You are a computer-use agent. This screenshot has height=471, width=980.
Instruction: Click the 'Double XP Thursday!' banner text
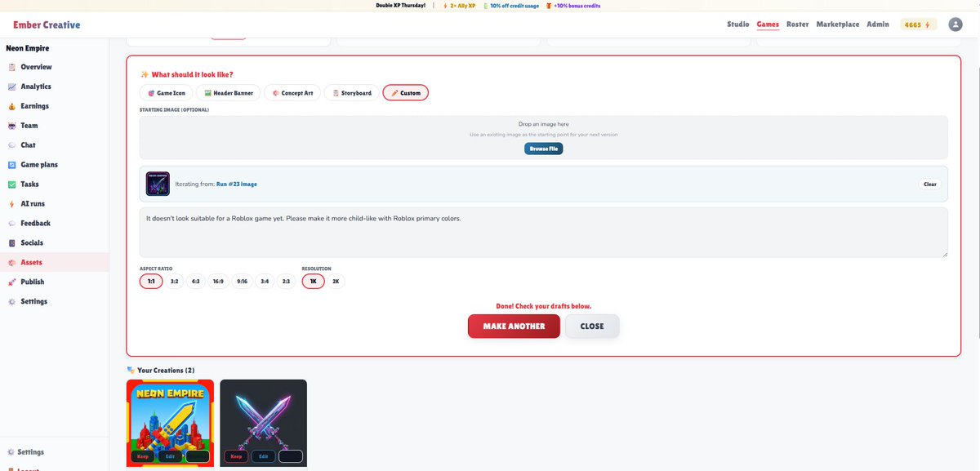coord(400,5)
